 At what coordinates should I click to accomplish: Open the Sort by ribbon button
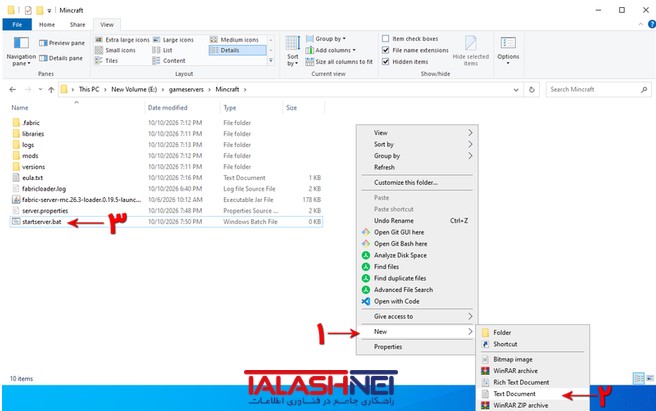coord(293,51)
